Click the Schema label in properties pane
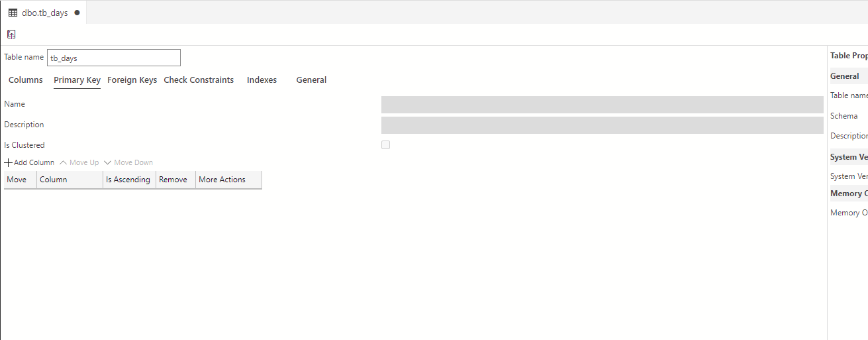Viewport: 868px width, 340px height. tap(844, 115)
